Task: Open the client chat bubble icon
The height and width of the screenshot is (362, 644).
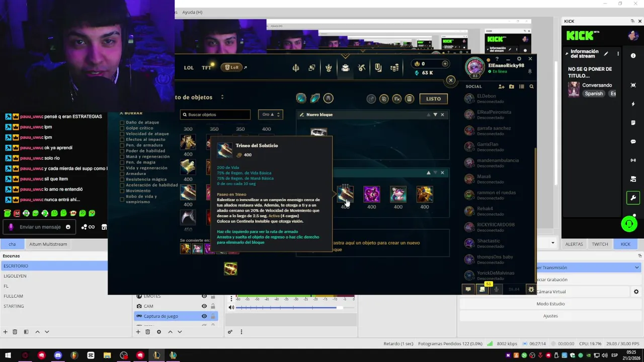Action: (468, 289)
